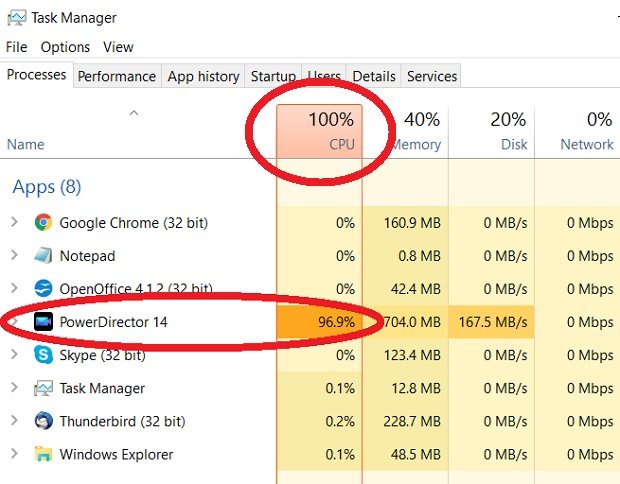
Task: Sort by the Network column header
Action: [x=577, y=131]
